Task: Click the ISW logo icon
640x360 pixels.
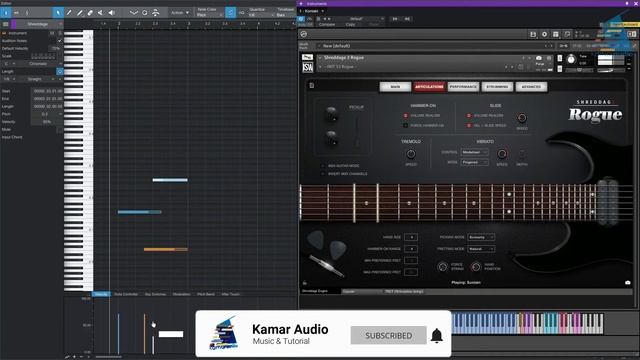Action: click(x=307, y=67)
